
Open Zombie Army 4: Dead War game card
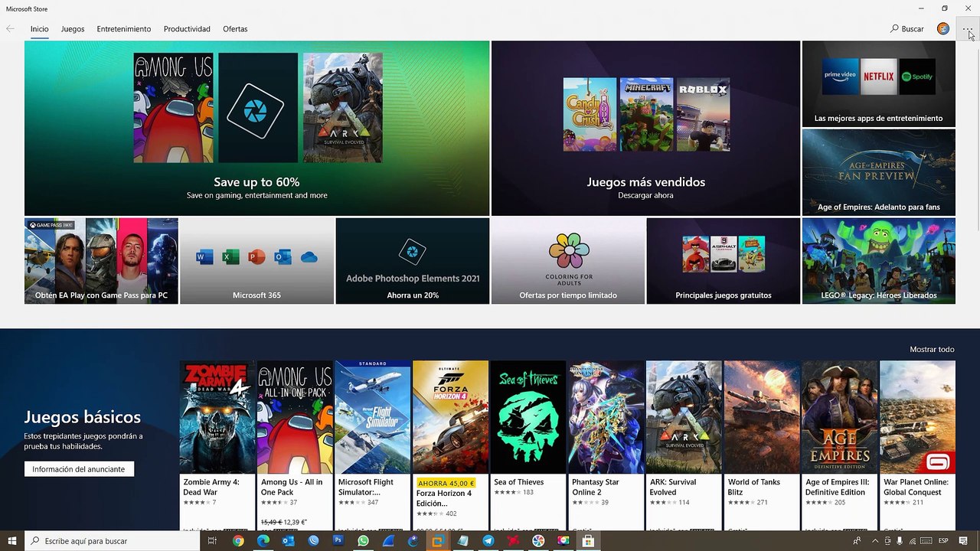(x=217, y=445)
